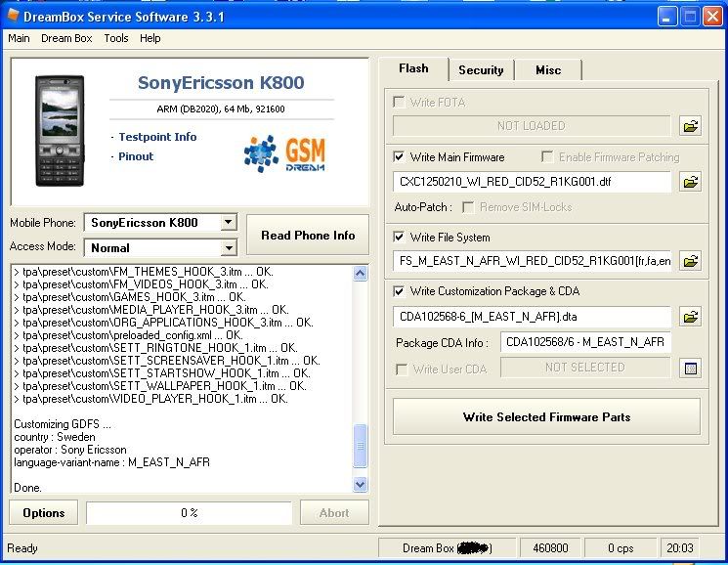Open Access Mode dropdown list
Viewport: 728px width, 565px height.
pyautogui.click(x=228, y=248)
